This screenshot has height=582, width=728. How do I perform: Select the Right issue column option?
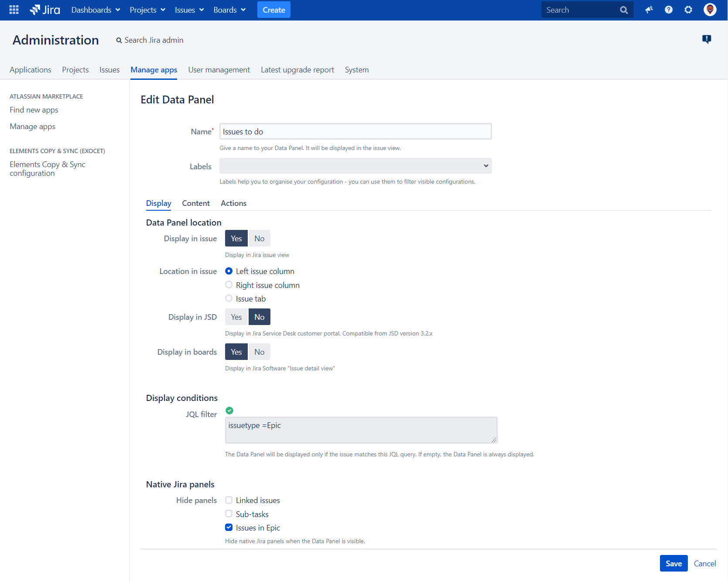pyautogui.click(x=229, y=284)
